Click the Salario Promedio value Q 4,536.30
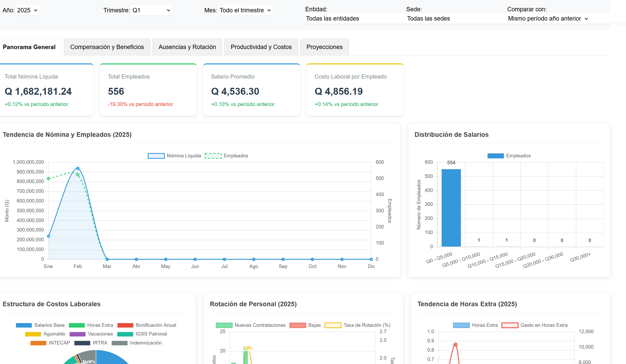 (x=235, y=91)
